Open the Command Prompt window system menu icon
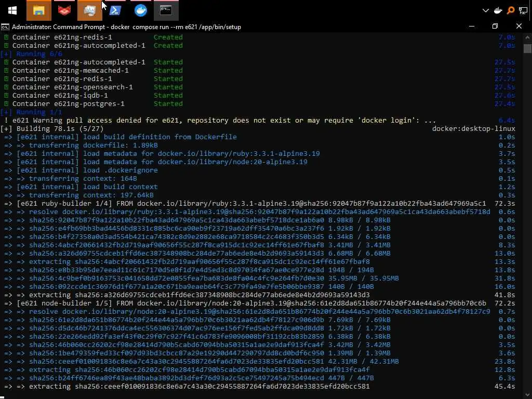Screen dimensions: 532x399 [x=5, y=27]
